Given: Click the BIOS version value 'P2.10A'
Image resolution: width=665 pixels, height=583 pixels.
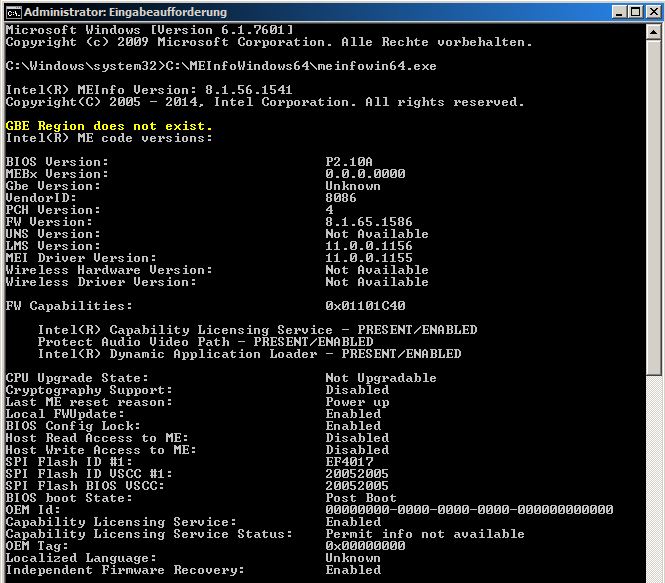Looking at the screenshot, I should coord(349,162).
